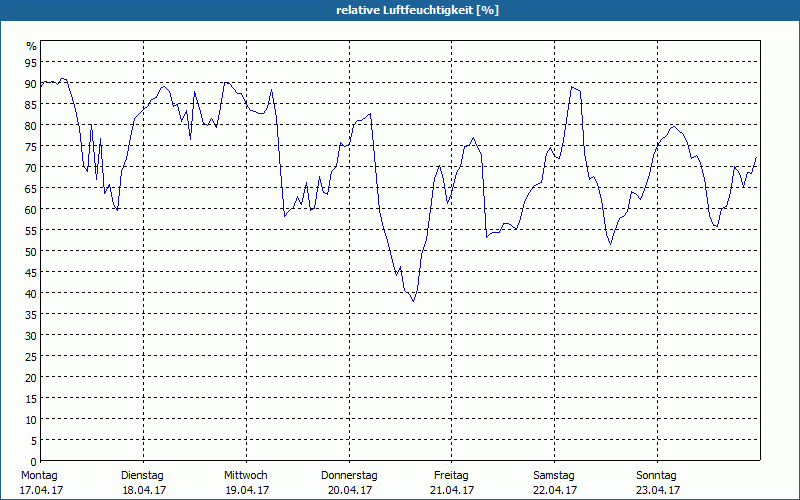This screenshot has width=800, height=500.
Task: Click the date '23.04.17'
Action: [658, 490]
